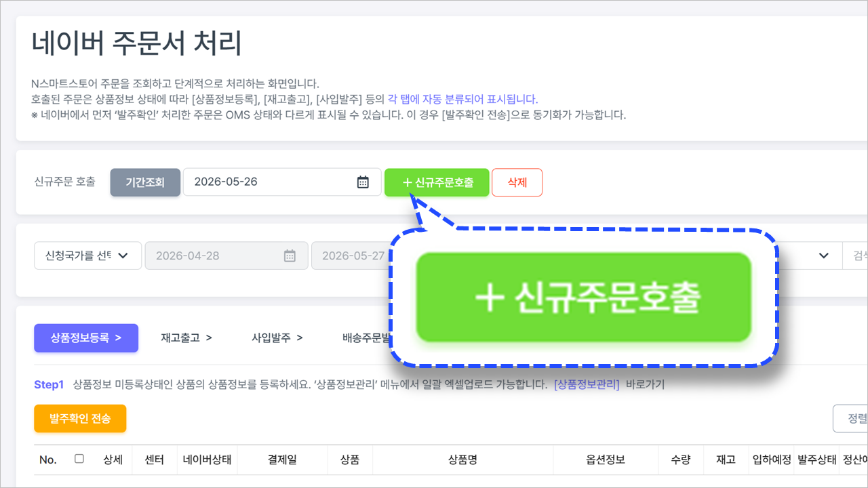Click the 상세 column header

tap(113, 460)
